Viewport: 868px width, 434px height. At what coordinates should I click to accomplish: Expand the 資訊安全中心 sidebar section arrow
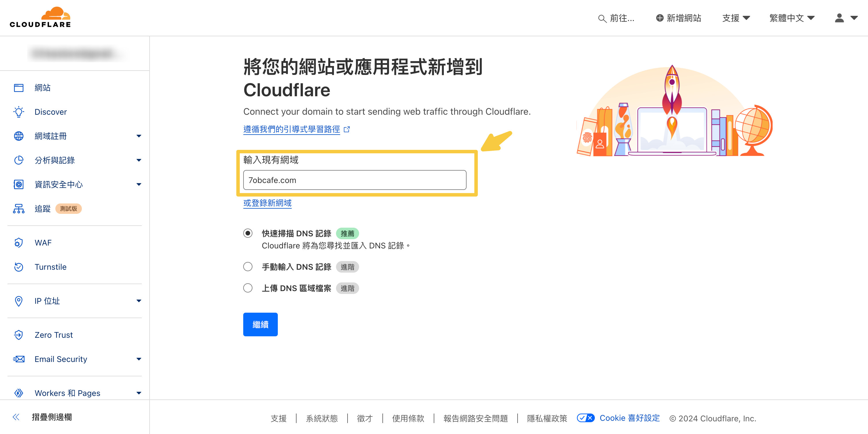[139, 184]
